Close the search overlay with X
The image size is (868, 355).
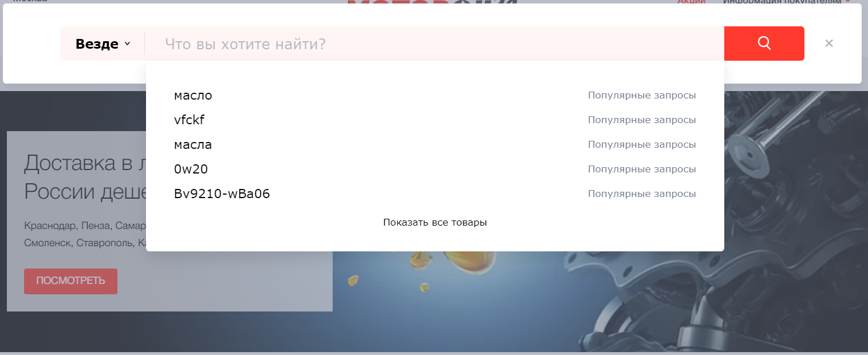click(x=828, y=44)
